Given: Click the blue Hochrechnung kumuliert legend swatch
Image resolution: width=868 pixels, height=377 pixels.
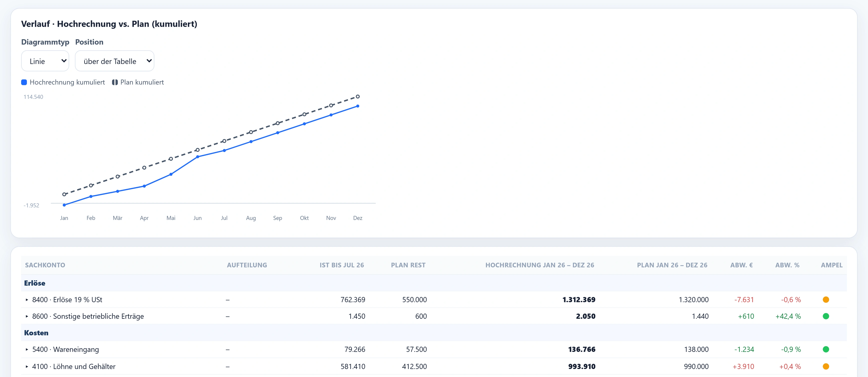Looking at the screenshot, I should (x=24, y=82).
